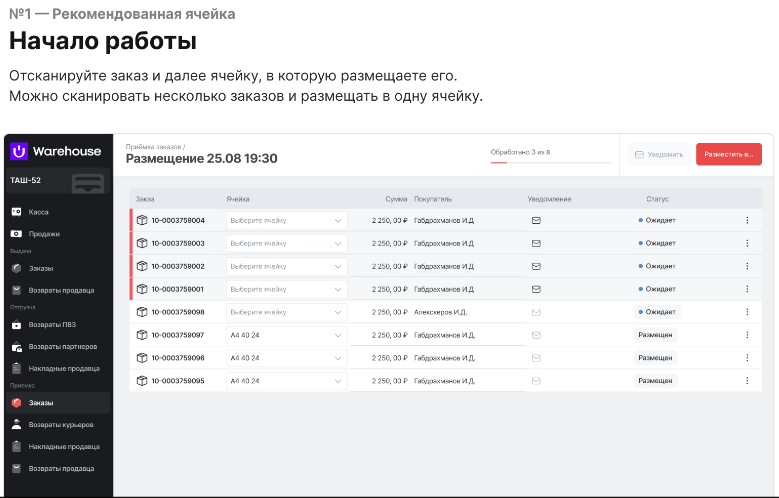
Task: Open the three-dot menu for order 10-0003759003
Action: click(747, 243)
